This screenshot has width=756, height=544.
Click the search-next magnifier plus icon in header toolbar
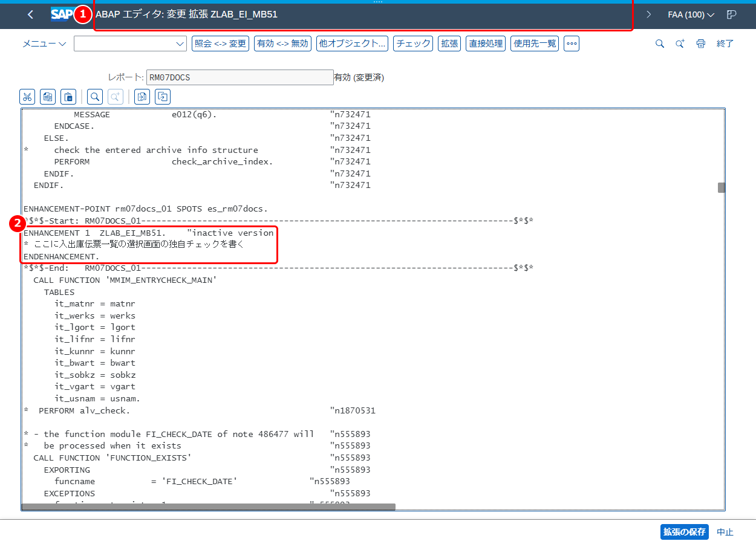click(x=680, y=44)
